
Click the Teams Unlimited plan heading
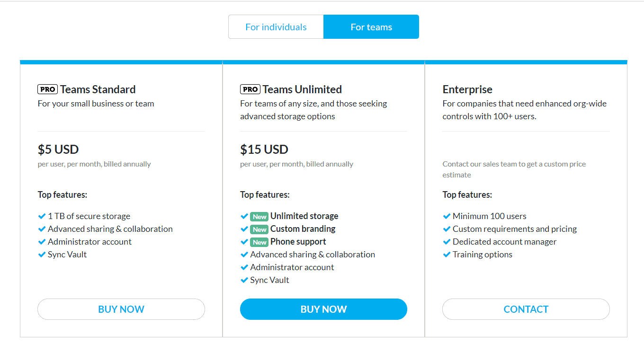coord(302,89)
